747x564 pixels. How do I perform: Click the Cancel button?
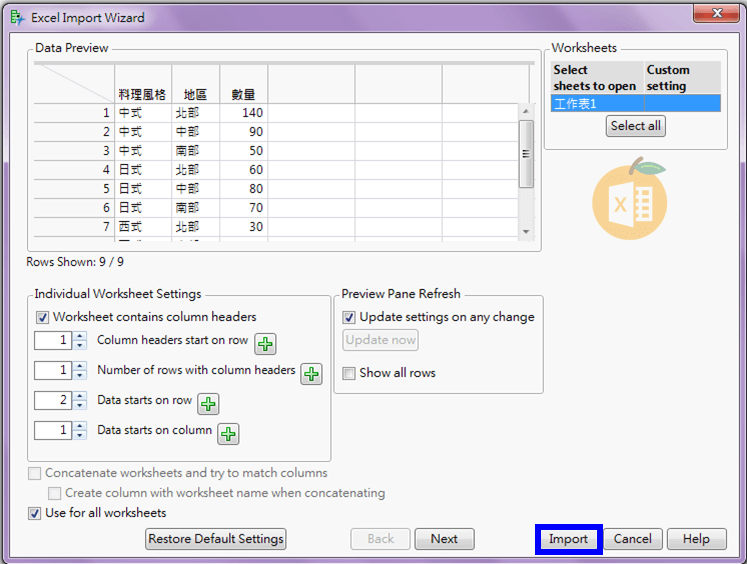(633, 539)
